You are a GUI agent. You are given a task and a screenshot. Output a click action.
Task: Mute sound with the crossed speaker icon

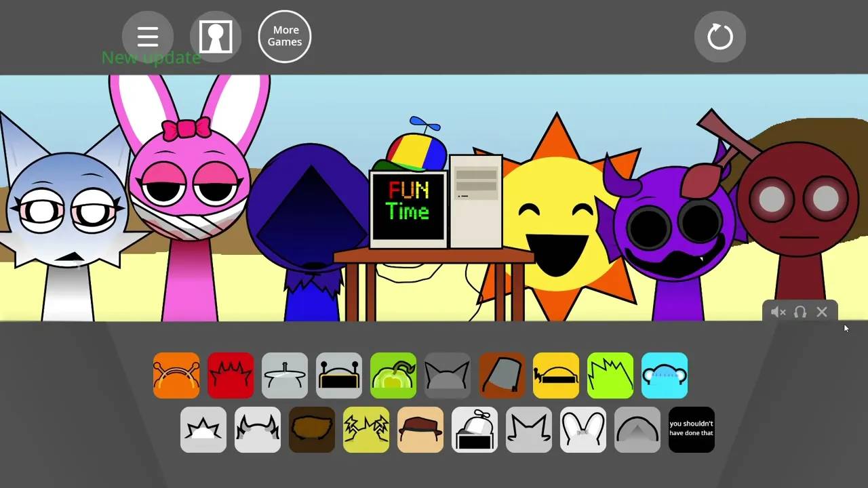[778, 312]
